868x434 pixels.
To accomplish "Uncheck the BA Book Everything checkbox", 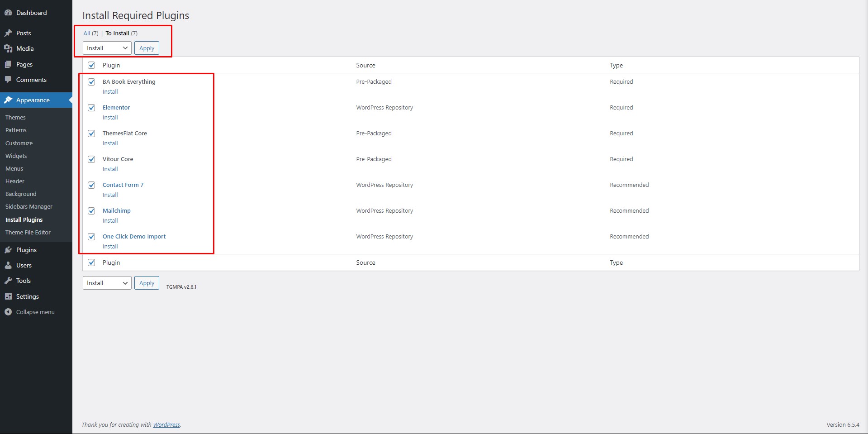I will point(91,82).
